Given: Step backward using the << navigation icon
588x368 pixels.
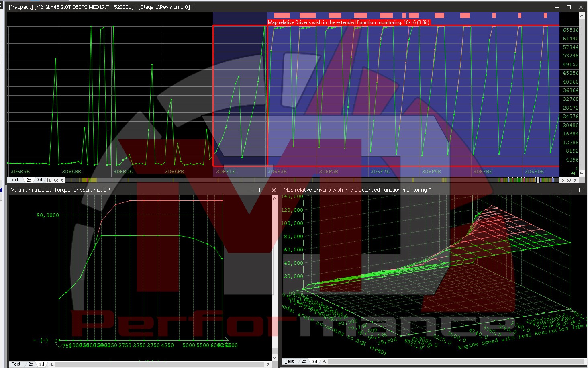Looking at the screenshot, I should pos(56,180).
